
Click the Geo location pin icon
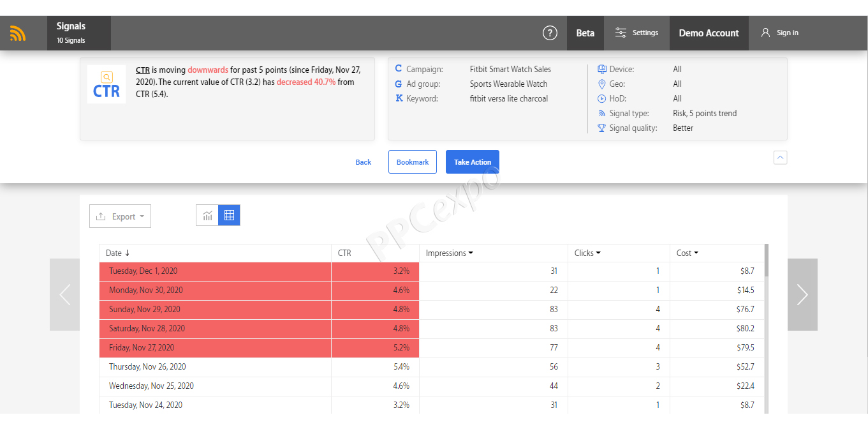point(602,84)
